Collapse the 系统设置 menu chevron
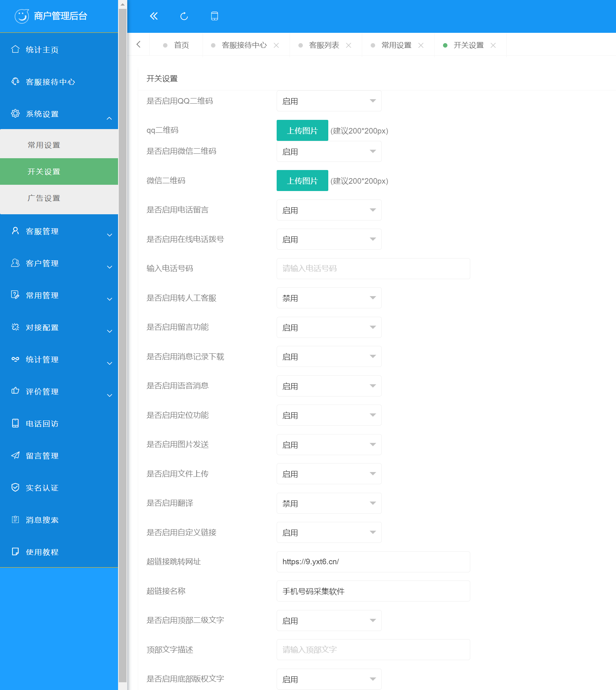 pos(109,118)
